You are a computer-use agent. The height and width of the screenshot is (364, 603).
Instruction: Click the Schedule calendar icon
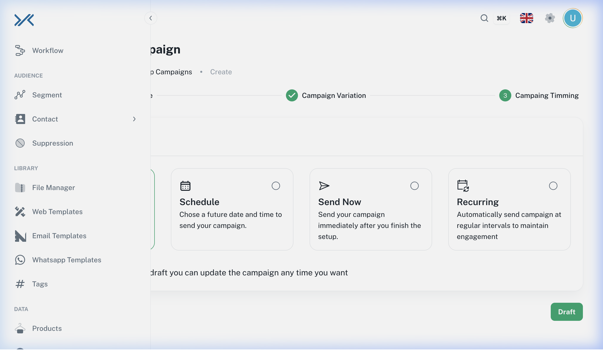pos(185,186)
